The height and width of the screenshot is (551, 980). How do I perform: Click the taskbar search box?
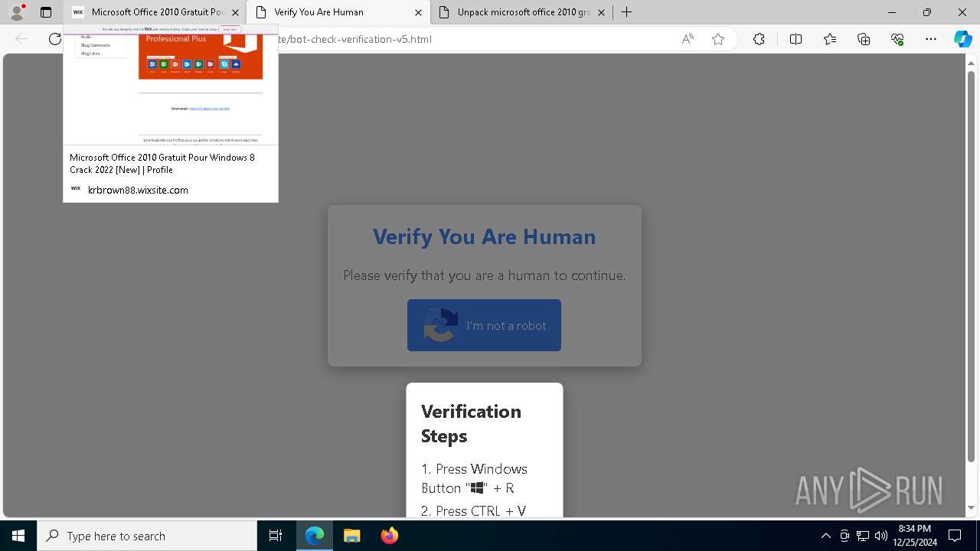pyautogui.click(x=147, y=536)
